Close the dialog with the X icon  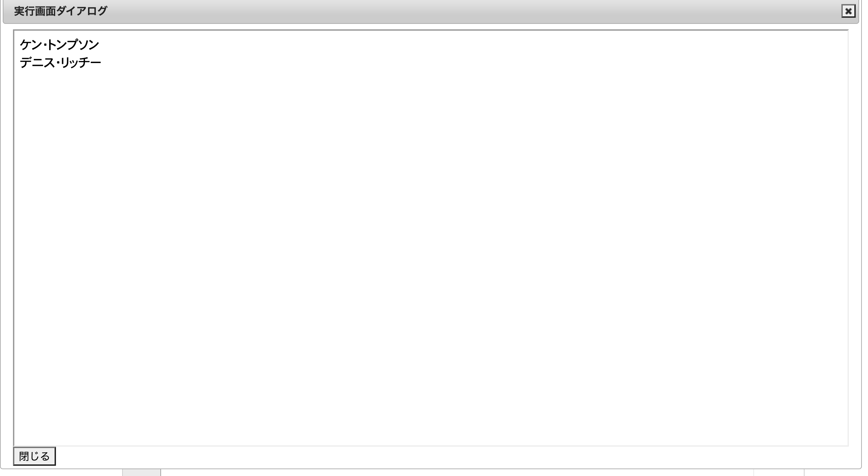coord(848,11)
